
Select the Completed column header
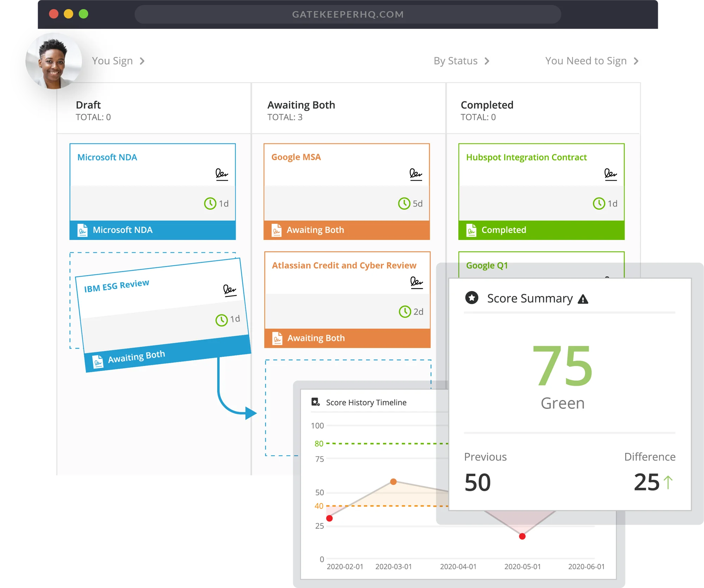point(487,105)
